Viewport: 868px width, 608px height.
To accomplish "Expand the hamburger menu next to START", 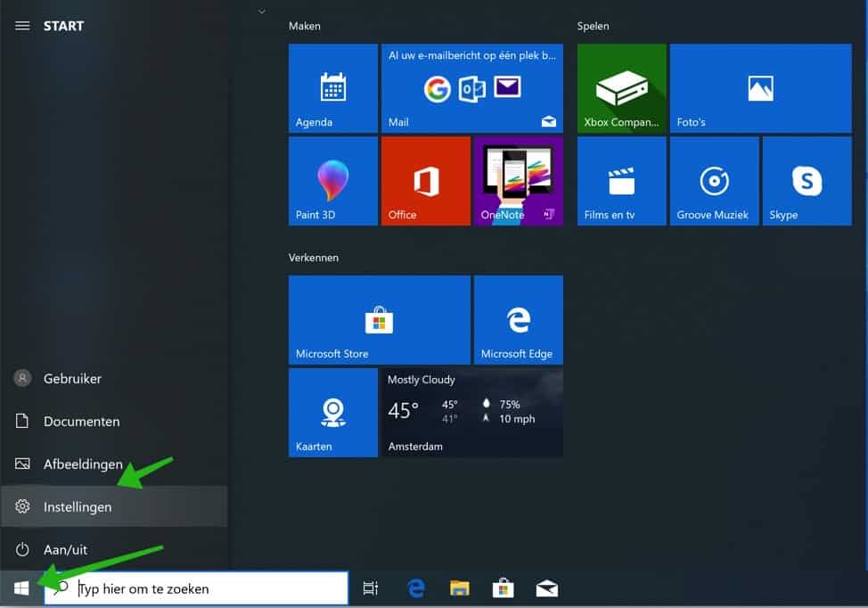I will point(22,26).
